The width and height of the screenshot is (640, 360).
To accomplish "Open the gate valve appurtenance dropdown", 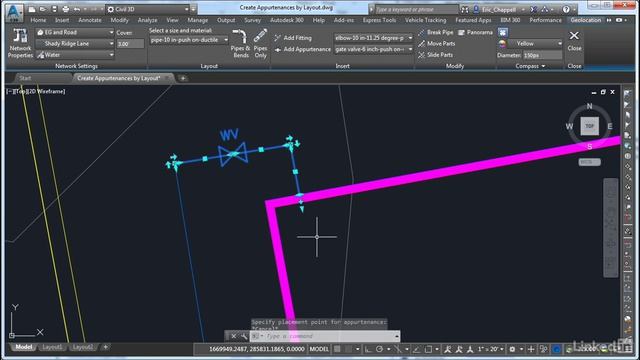I will tap(373, 49).
